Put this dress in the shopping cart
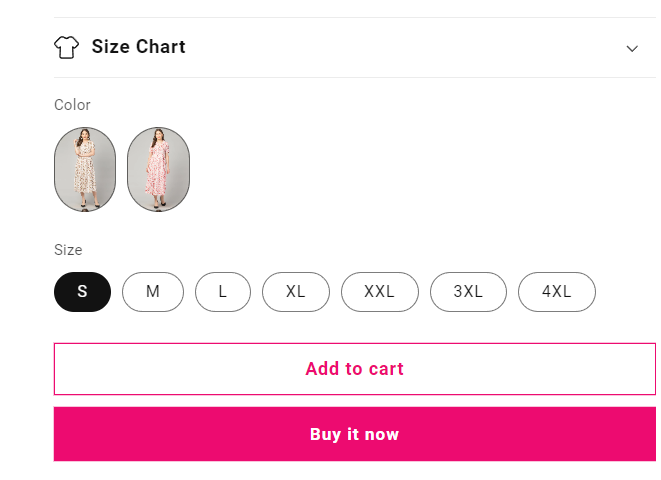 click(x=354, y=369)
